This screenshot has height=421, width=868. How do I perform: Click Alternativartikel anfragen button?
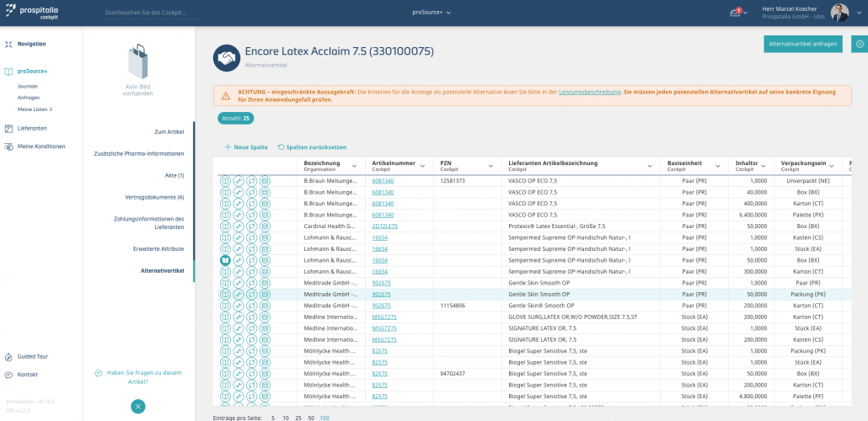coord(802,44)
